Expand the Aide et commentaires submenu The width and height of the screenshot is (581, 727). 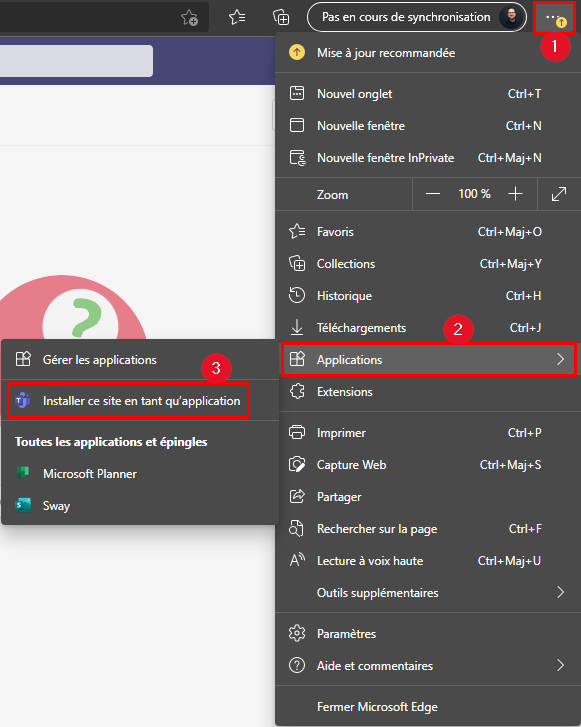560,665
